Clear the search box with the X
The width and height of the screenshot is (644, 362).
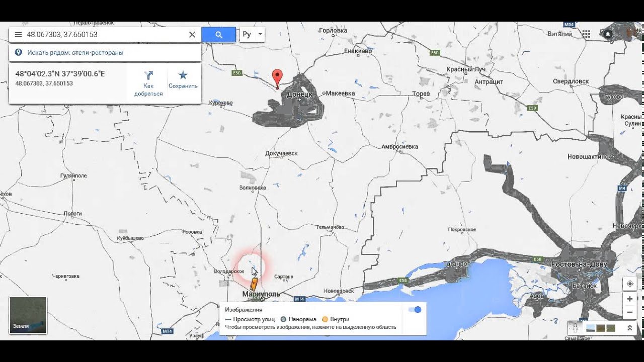pyautogui.click(x=192, y=35)
